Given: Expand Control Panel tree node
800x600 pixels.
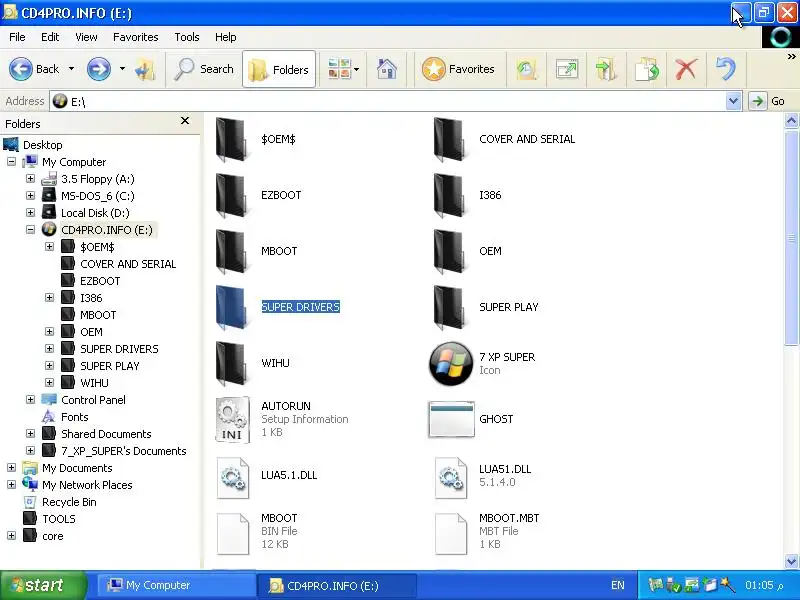Looking at the screenshot, I should (x=31, y=399).
